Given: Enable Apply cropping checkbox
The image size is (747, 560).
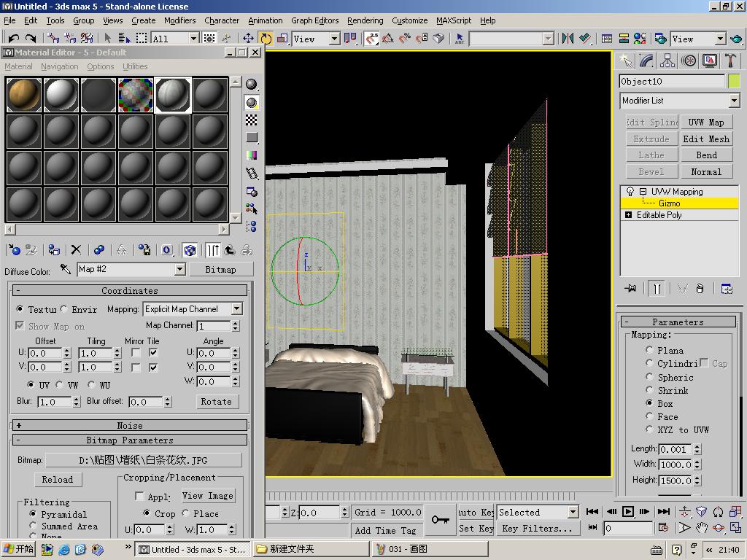Looking at the screenshot, I should click(x=139, y=497).
